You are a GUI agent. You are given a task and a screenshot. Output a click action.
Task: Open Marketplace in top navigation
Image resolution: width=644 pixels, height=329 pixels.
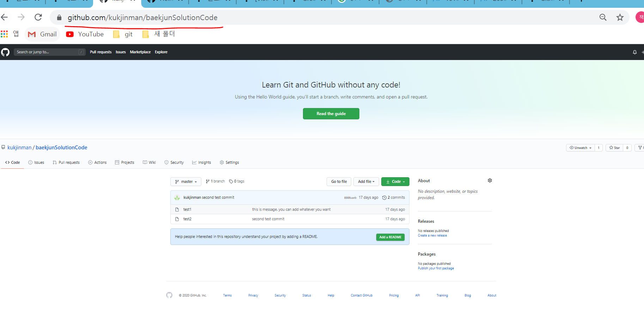140,52
